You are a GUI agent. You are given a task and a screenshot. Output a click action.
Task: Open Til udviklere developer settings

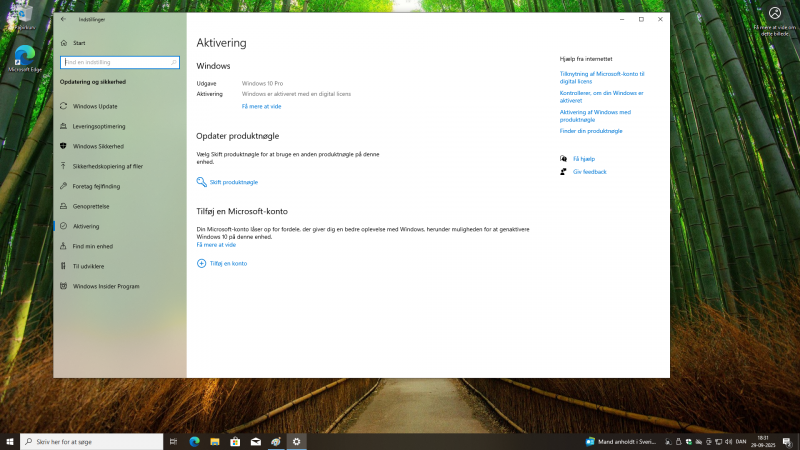pyautogui.click(x=89, y=266)
